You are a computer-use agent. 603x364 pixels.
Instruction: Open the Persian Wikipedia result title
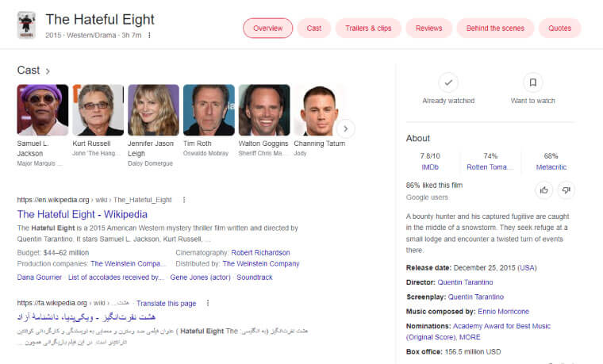pos(86,317)
